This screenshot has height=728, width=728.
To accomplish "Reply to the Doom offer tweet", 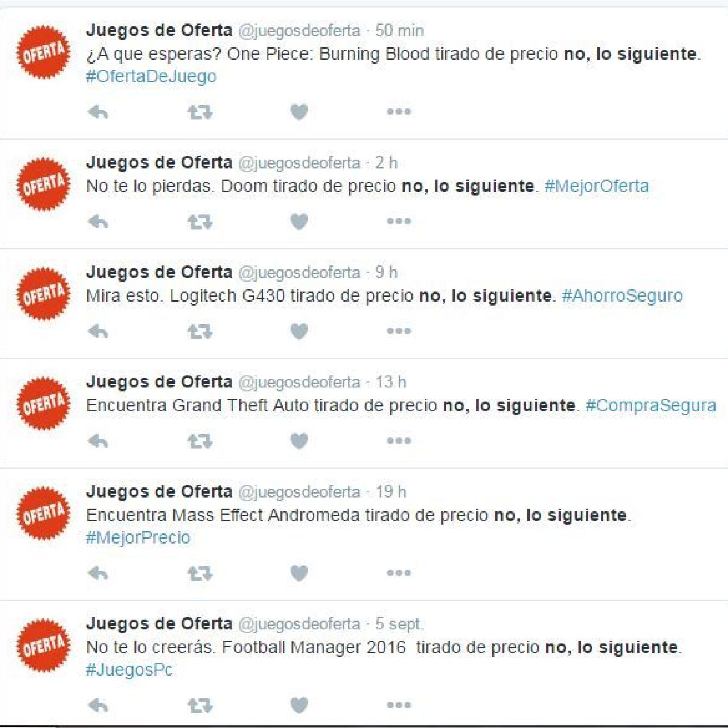I will click(x=98, y=222).
